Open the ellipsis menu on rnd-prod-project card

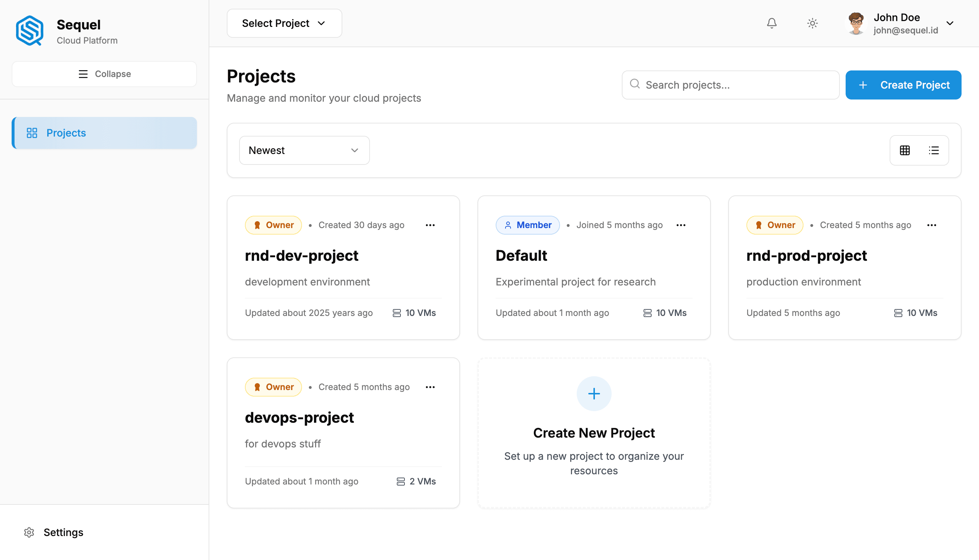[x=932, y=225]
